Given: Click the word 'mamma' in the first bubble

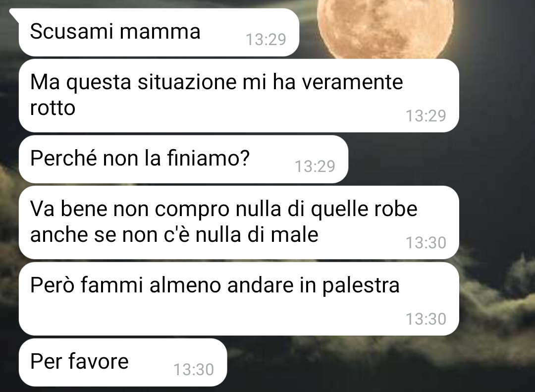Looking at the screenshot, I should 160,32.
